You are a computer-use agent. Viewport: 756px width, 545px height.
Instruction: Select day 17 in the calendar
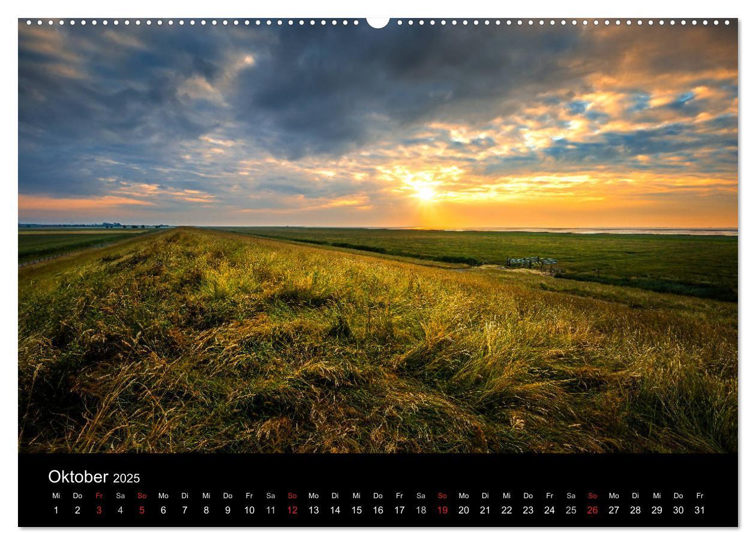[399, 510]
